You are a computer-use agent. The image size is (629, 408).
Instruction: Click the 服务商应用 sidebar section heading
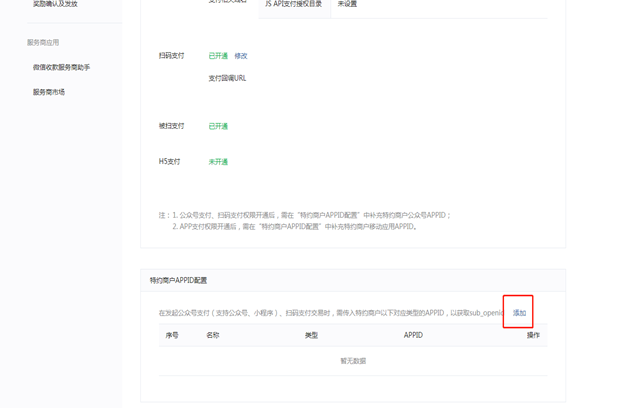point(43,42)
